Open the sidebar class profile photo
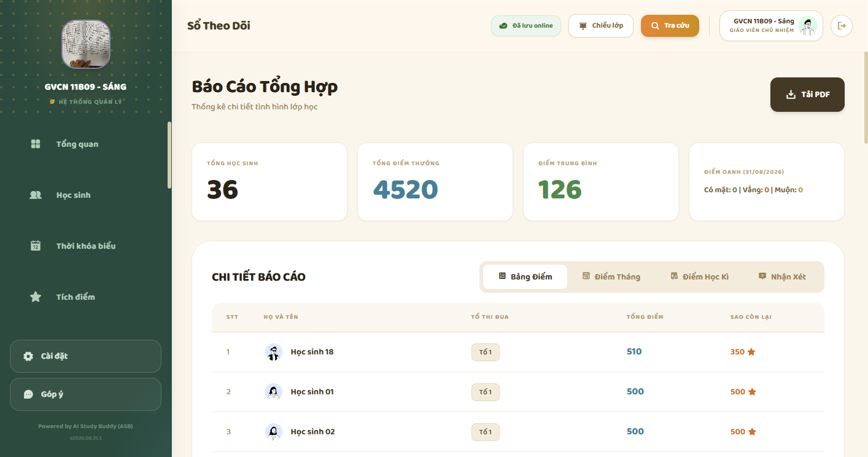Viewport: 868px width, 457px height. 86,44
